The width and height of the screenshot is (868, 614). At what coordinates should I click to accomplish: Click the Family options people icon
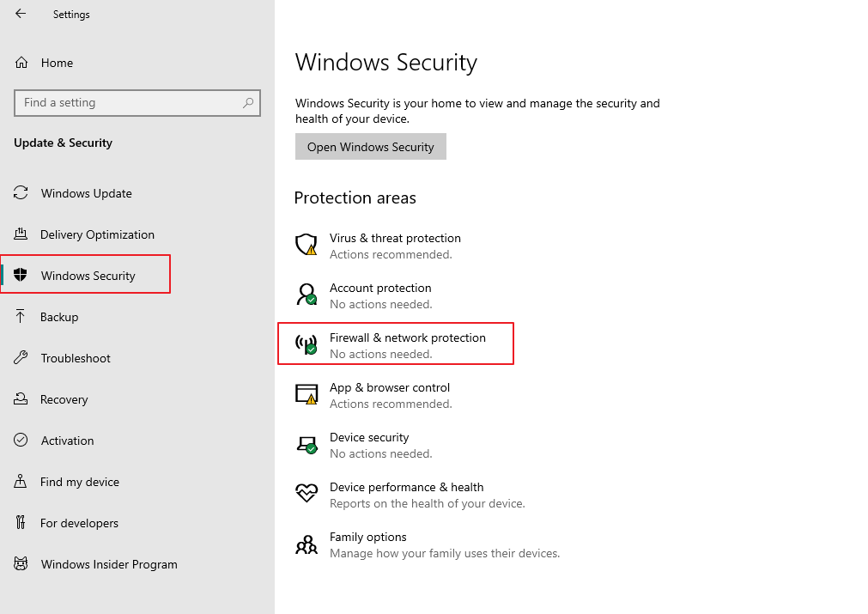[306, 544]
